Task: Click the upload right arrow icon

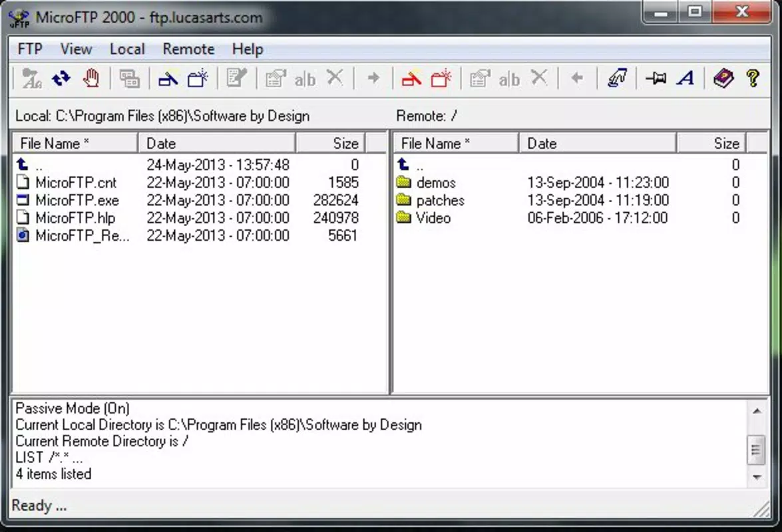Action: click(x=373, y=78)
